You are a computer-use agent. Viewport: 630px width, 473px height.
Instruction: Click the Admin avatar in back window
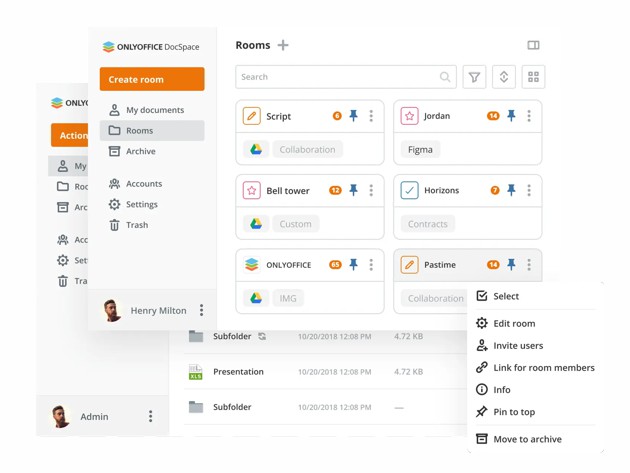click(x=61, y=416)
